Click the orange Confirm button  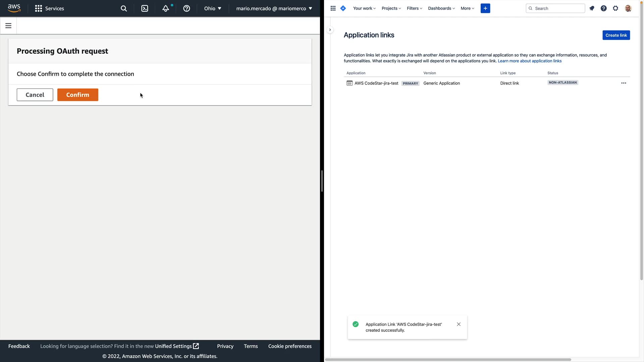(77, 95)
